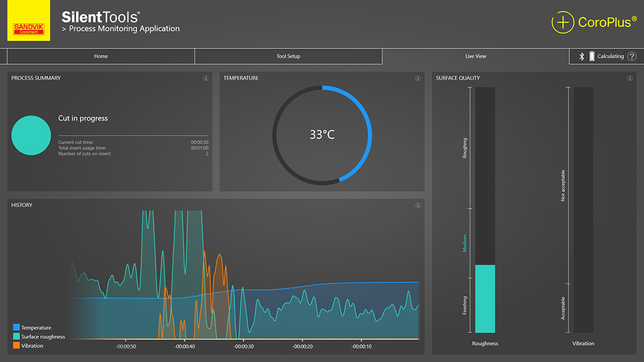The image size is (644, 362).
Task: Click the CoroPlus plus-circle logo
Action: click(562, 22)
